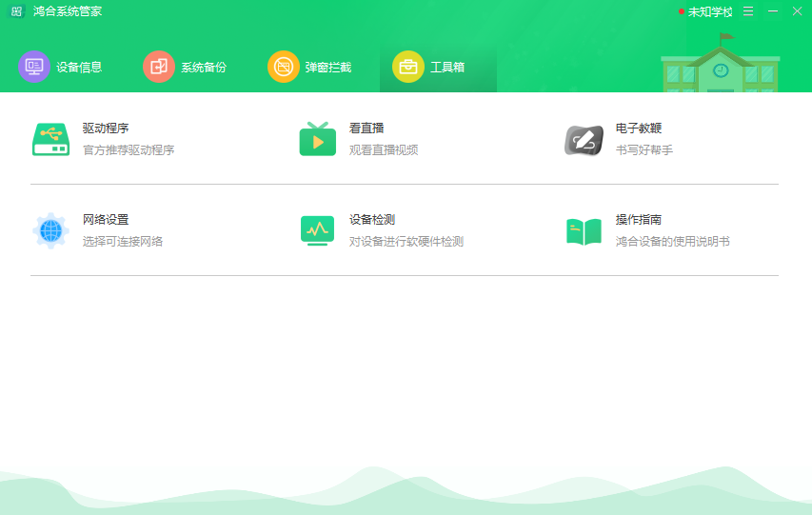
Task: Click the yellow 弹窗拦截 icon
Action: [284, 67]
